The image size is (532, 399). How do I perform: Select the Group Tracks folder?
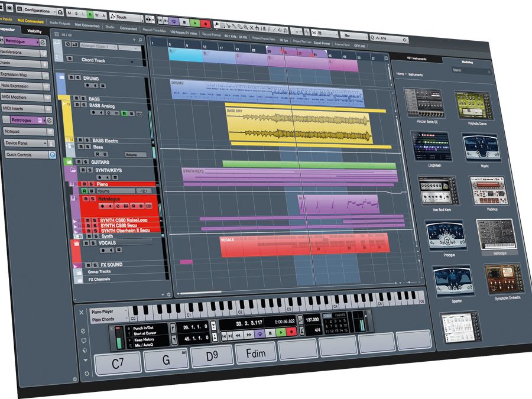tap(99, 272)
